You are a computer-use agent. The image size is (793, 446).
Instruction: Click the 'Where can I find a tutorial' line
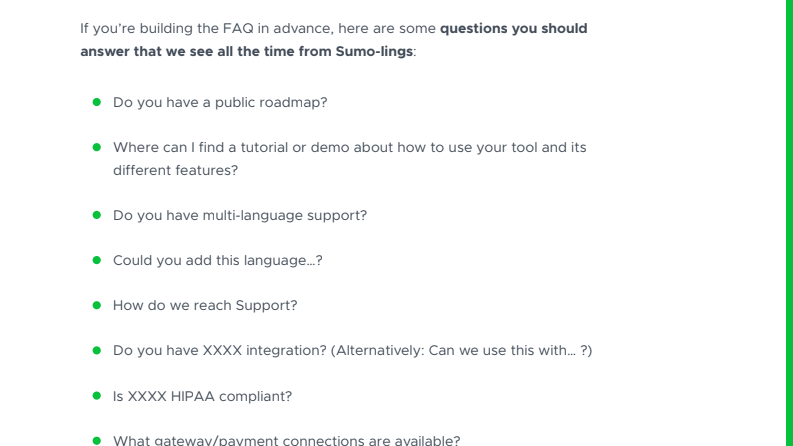(x=349, y=148)
